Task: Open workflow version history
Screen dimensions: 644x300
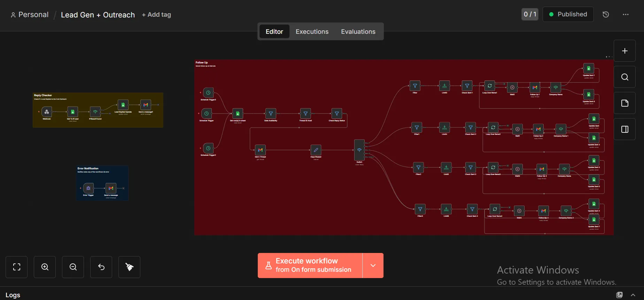Action: 606,14
